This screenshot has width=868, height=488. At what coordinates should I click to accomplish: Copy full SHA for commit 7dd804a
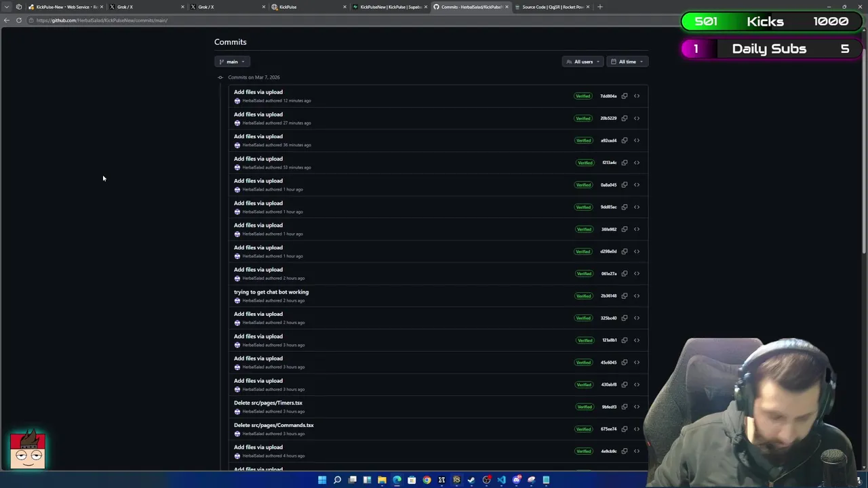point(625,96)
